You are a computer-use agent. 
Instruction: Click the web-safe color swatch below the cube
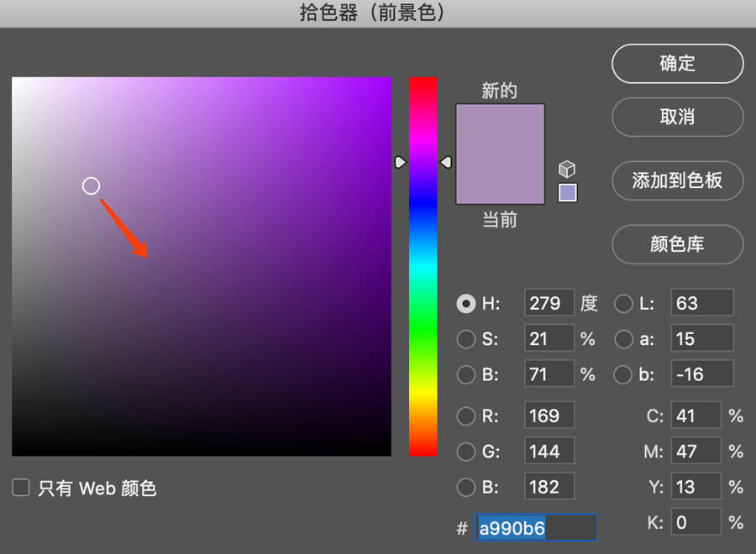568,192
